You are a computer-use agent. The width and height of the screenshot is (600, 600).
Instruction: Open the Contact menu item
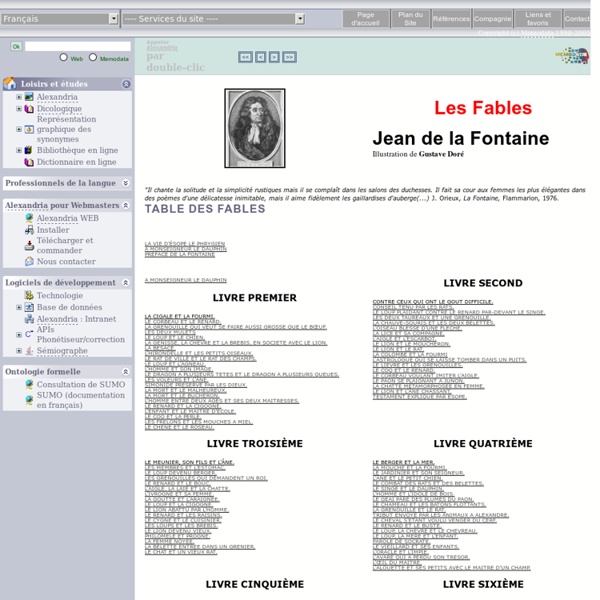pyautogui.click(x=577, y=19)
